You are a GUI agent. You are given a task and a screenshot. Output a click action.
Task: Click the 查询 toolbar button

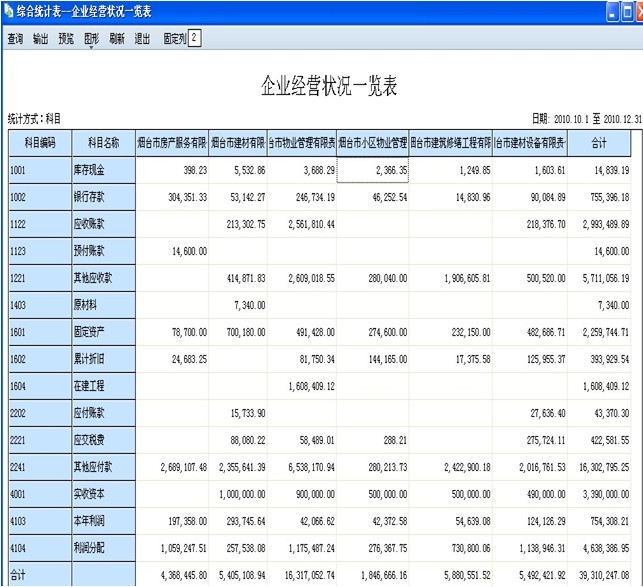pyautogui.click(x=15, y=39)
